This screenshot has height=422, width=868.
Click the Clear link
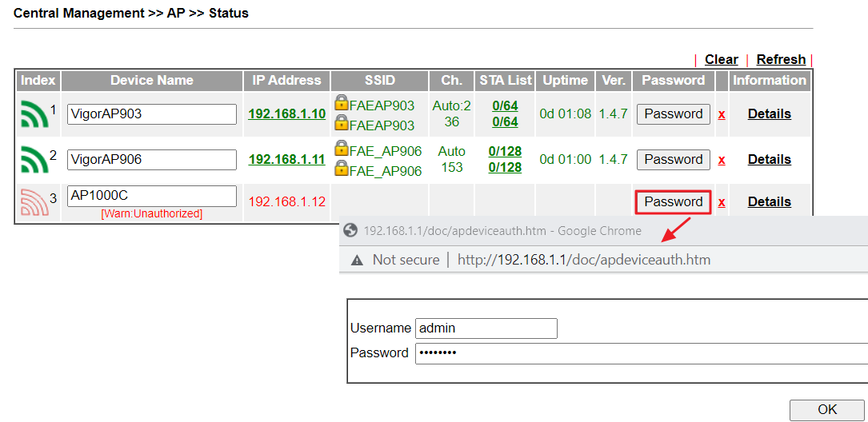[721, 59]
